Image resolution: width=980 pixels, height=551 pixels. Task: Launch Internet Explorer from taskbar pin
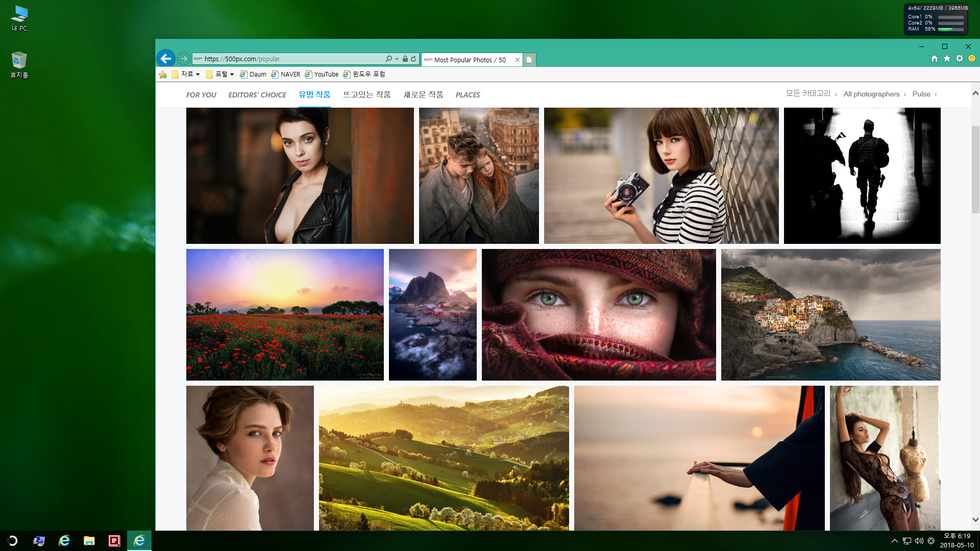click(x=64, y=541)
